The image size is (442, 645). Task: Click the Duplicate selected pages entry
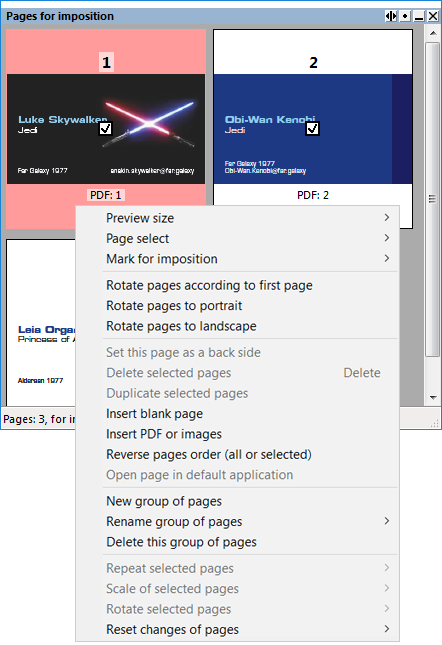(238, 393)
